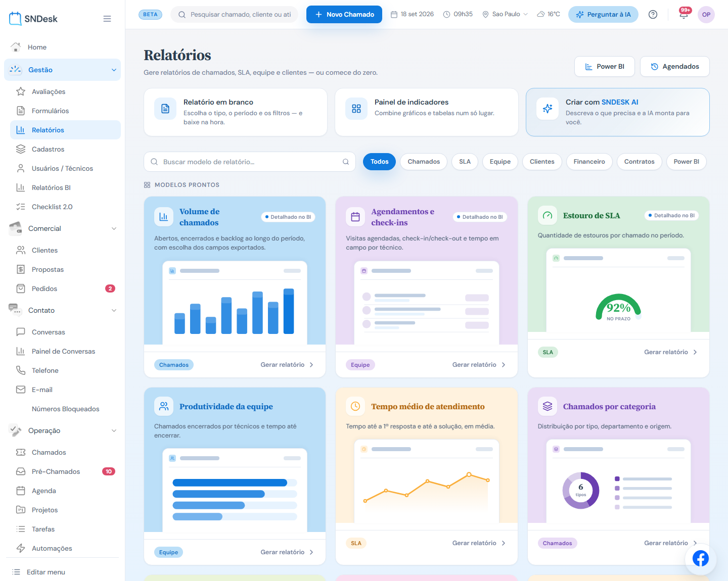The image size is (728, 581).
Task: Collapse the Operação sidebar section
Action: coord(62,430)
